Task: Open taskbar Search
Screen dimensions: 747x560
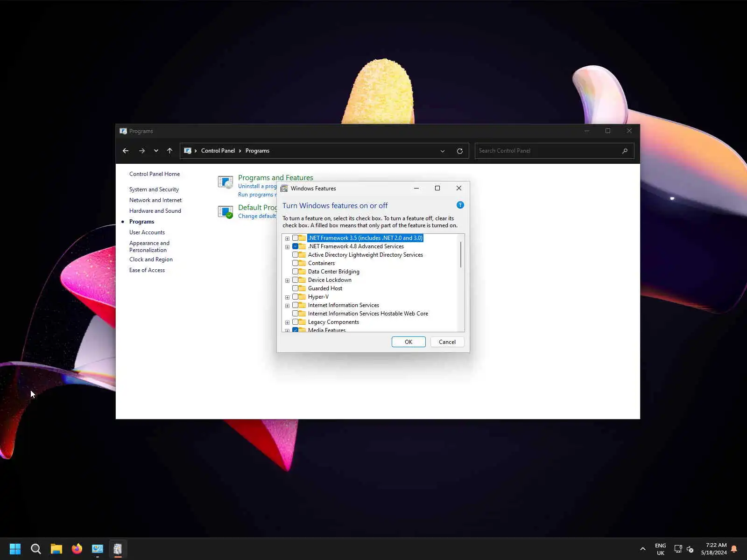Action: tap(36, 549)
